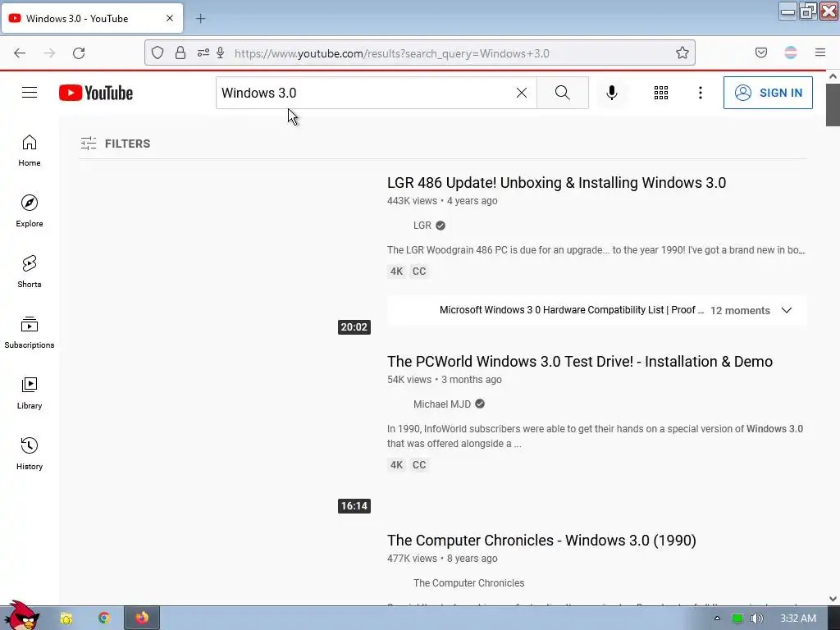Open LGR 486 Update video title

[556, 183]
